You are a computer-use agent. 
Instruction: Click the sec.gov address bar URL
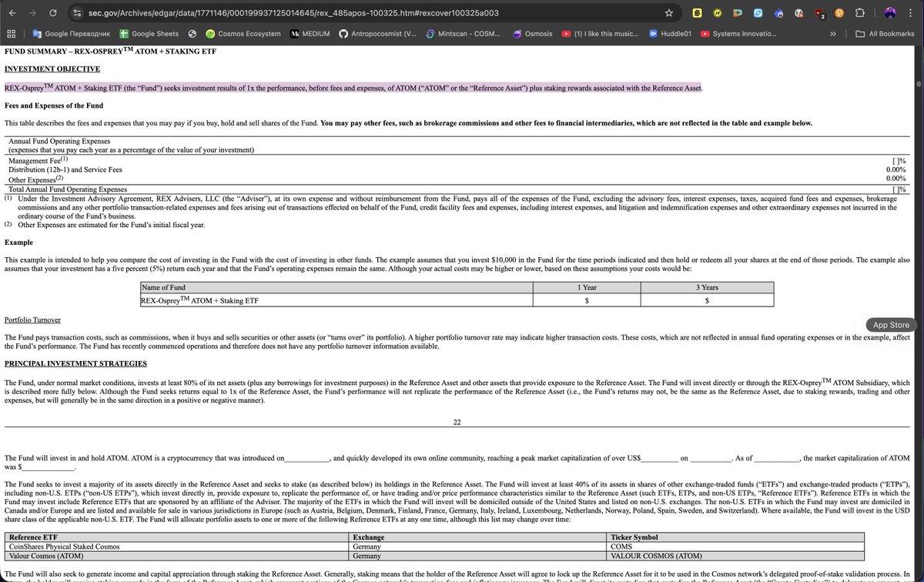pos(293,13)
